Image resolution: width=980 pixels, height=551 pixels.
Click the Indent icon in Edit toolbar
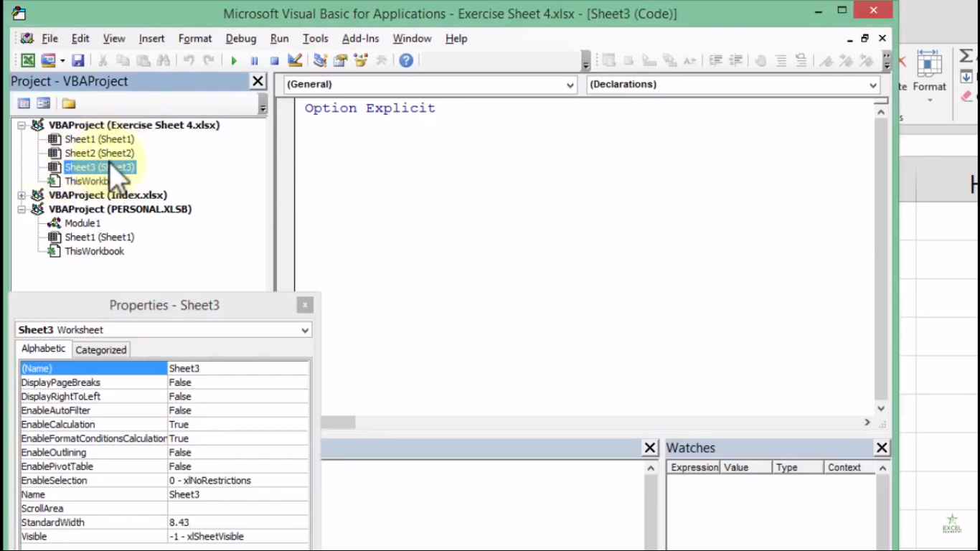pyautogui.click(x=715, y=60)
